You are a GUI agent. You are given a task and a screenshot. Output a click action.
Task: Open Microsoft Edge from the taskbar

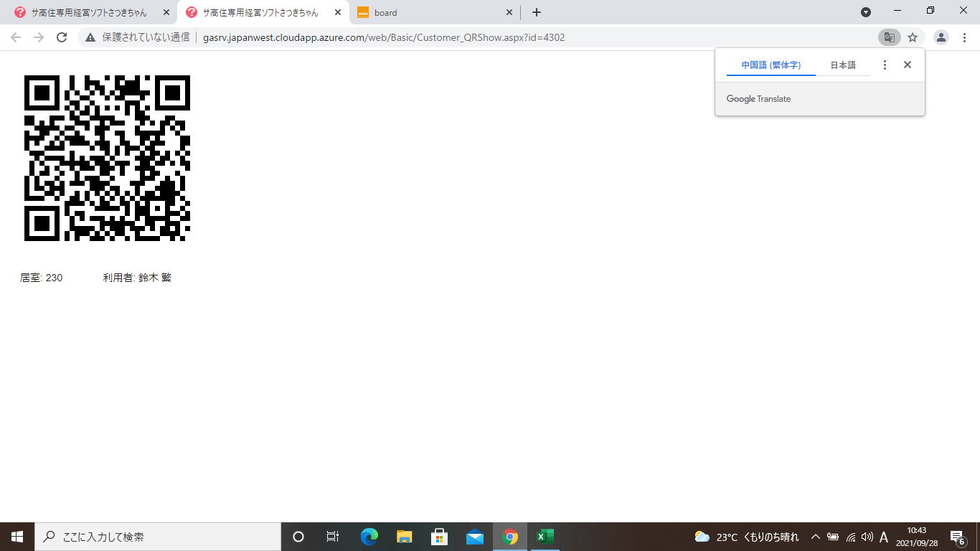pyautogui.click(x=369, y=537)
